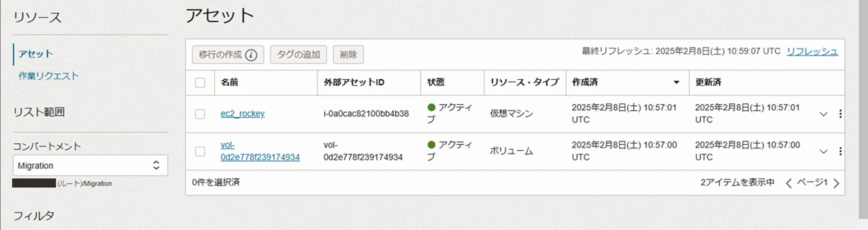
Task: Toggle the select-all checkbox in header
Action: (200, 83)
